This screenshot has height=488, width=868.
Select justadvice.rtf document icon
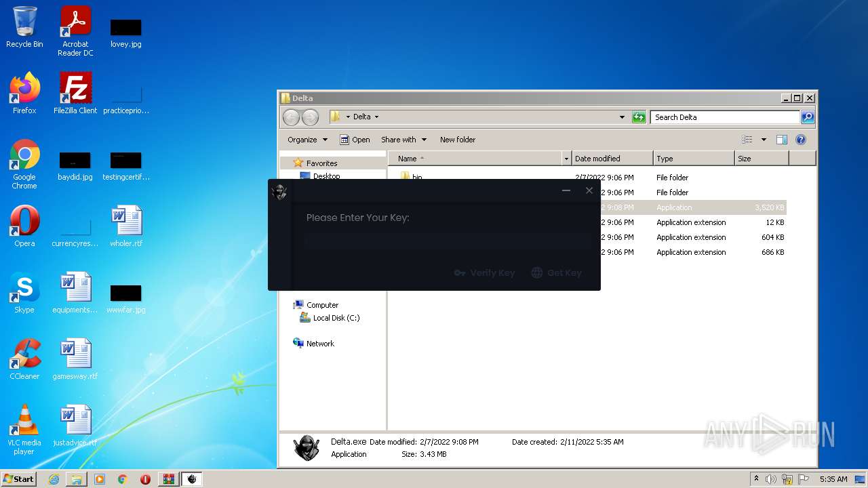pos(75,426)
